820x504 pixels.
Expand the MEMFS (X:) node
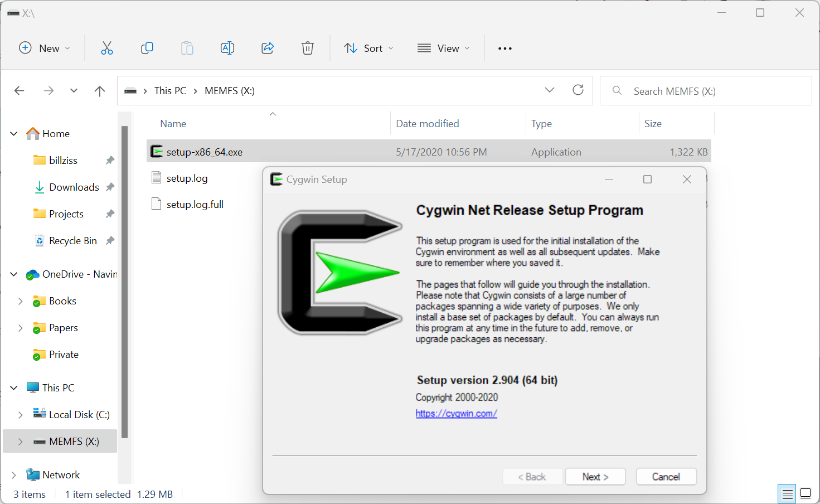tap(21, 442)
